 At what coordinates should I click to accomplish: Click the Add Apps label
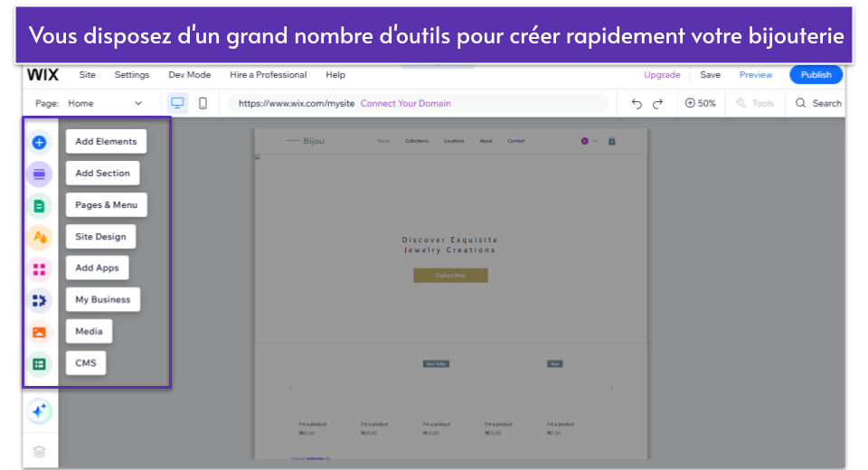[97, 268]
